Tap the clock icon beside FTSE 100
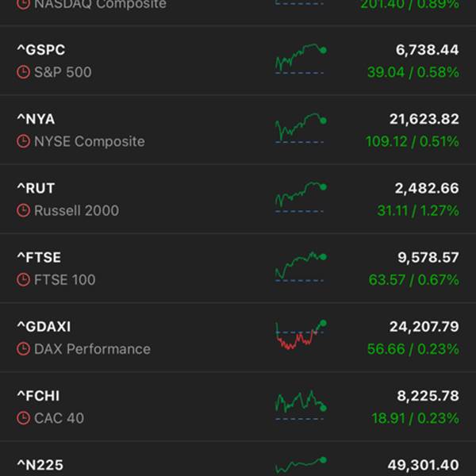Image resolution: width=476 pixels, height=476 pixels. [23, 279]
